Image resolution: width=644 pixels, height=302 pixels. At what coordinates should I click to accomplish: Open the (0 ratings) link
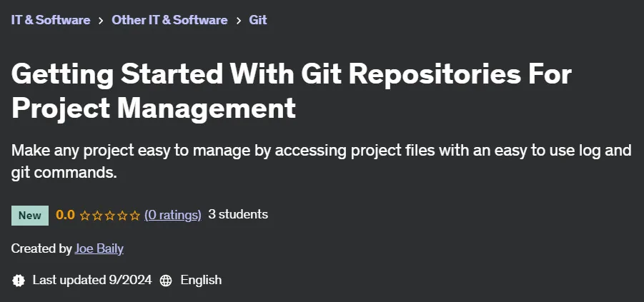173,215
